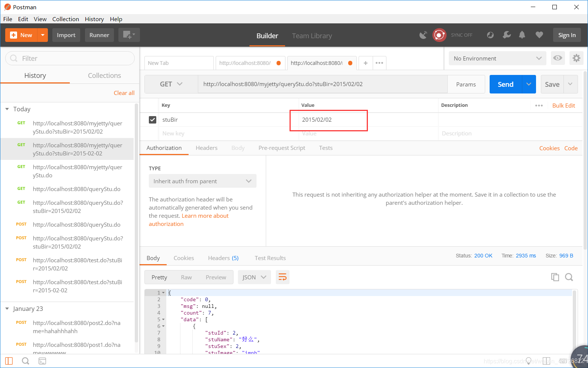Viewport: 588px width, 368px height.
Task: Open the Send options dropdown arrow
Action: 529,84
